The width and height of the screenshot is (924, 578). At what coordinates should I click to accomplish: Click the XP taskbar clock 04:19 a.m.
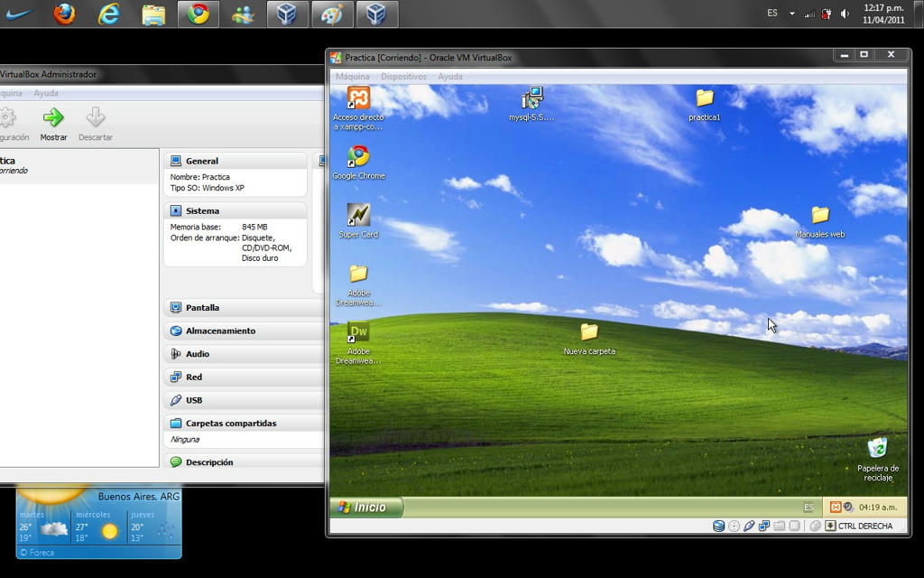pyautogui.click(x=877, y=508)
